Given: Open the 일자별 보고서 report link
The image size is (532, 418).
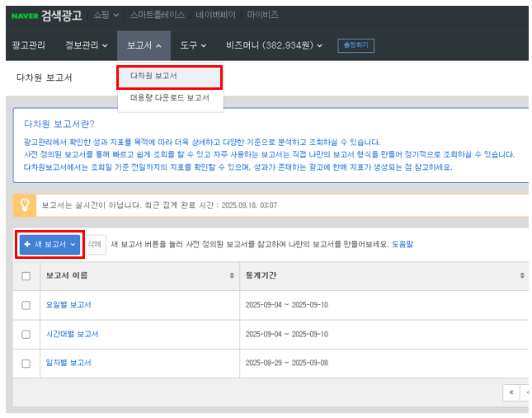Looking at the screenshot, I should [68, 363].
